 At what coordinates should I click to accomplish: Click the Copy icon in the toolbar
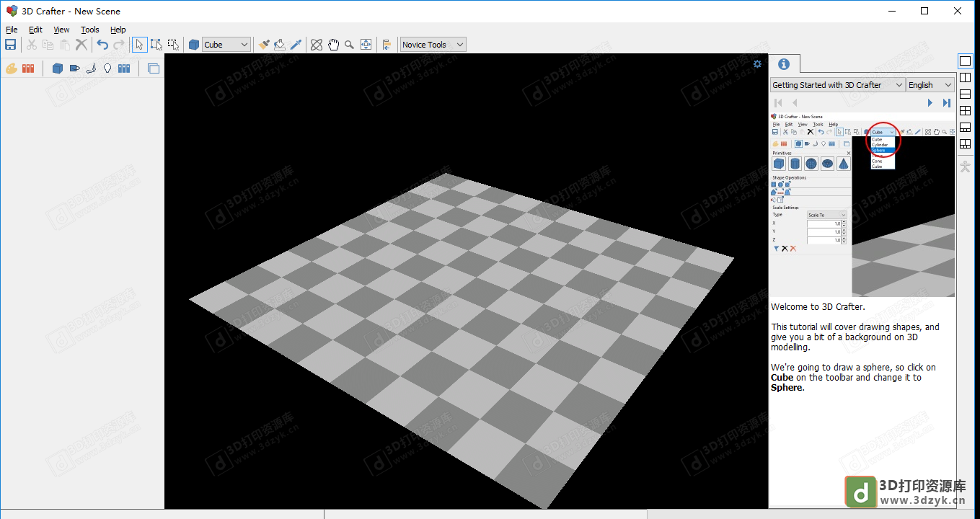point(48,45)
